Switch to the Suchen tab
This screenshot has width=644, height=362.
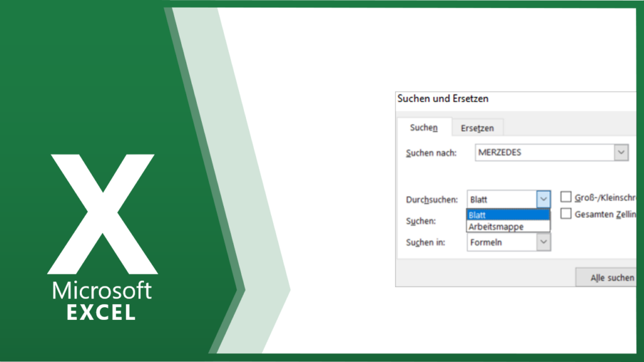point(425,128)
